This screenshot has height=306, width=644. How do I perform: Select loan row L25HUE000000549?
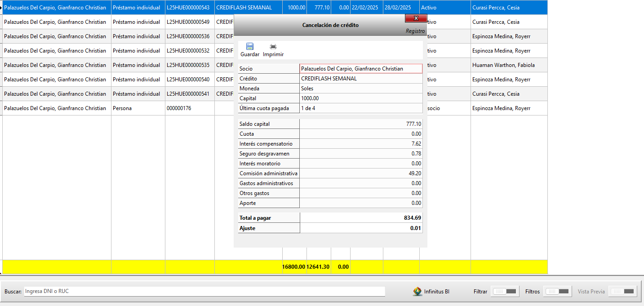[188, 22]
